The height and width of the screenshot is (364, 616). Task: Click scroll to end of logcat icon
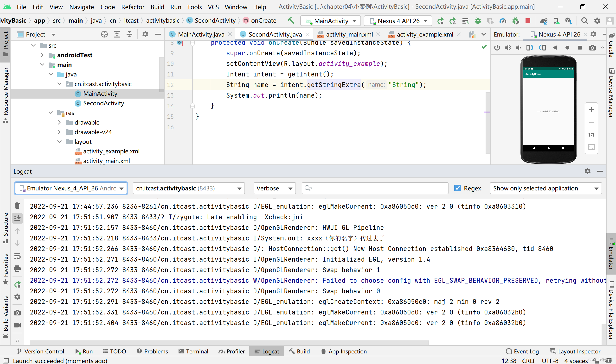(17, 218)
